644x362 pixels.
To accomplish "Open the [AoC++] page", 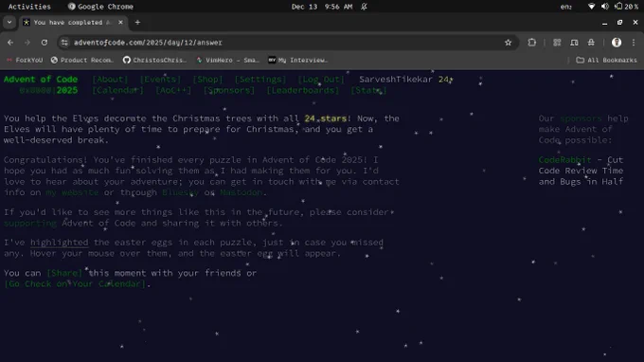I will tap(173, 90).
